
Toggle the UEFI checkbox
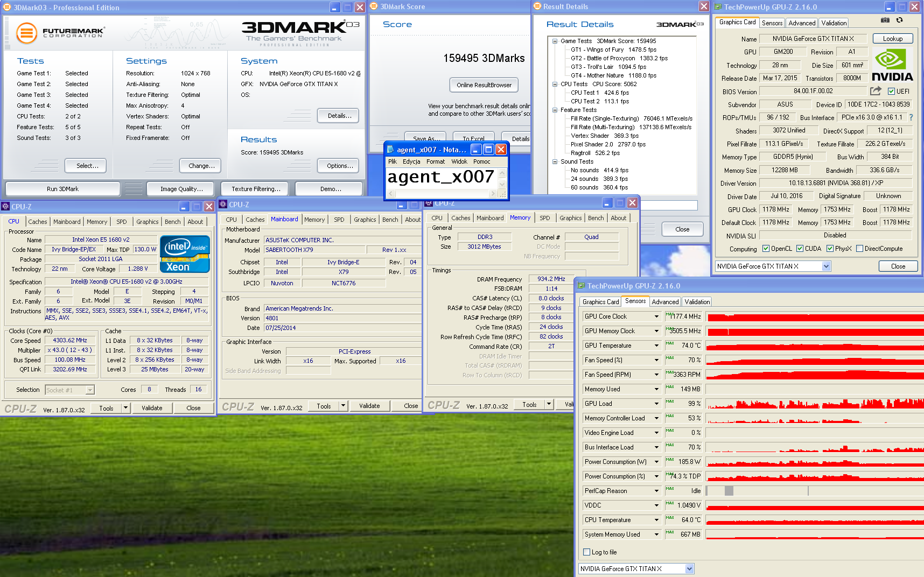pyautogui.click(x=891, y=92)
